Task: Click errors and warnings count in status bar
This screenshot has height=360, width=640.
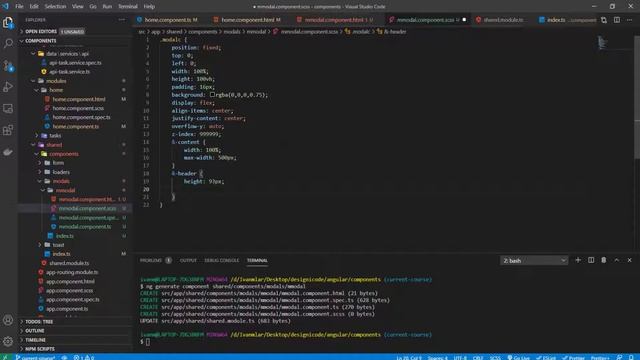Action: click(84, 357)
